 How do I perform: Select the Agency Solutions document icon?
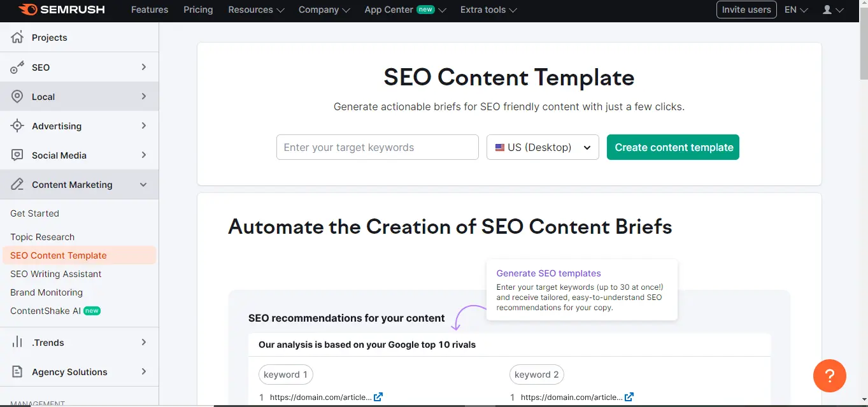click(17, 372)
